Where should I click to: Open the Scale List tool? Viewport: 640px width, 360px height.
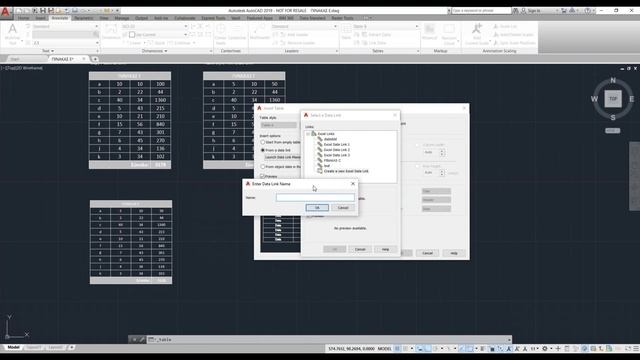tap(505, 27)
